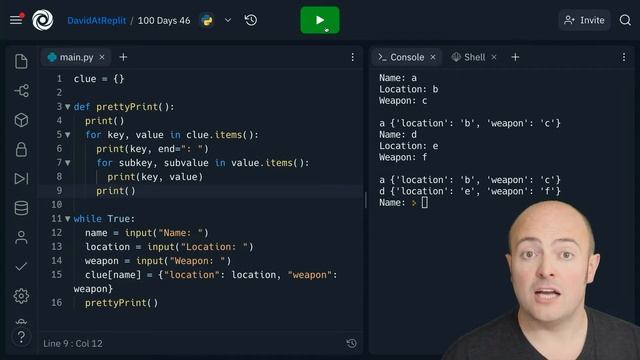Click the divider handle between editor and console
This screenshot has width=640, height=360.
tap(366, 200)
